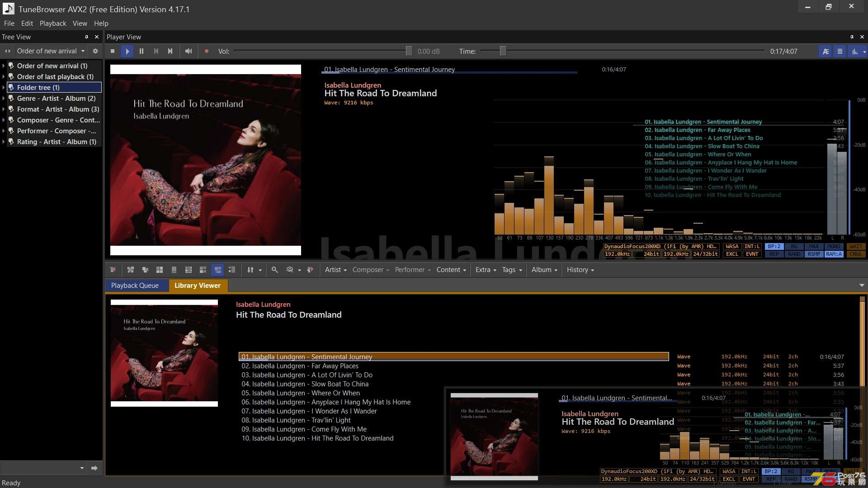Toggle the RSMP resample indicator
This screenshot has height=488, width=868.
pos(814,254)
